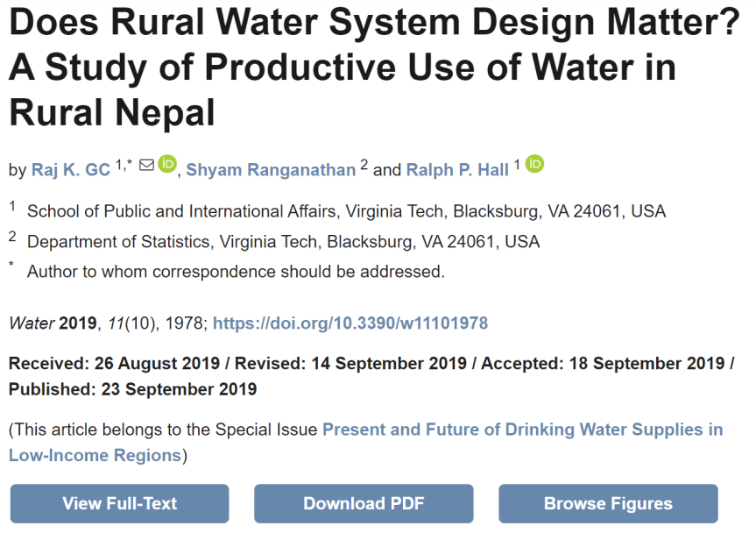Click the Accepted 18 September 2019 date

point(604,363)
